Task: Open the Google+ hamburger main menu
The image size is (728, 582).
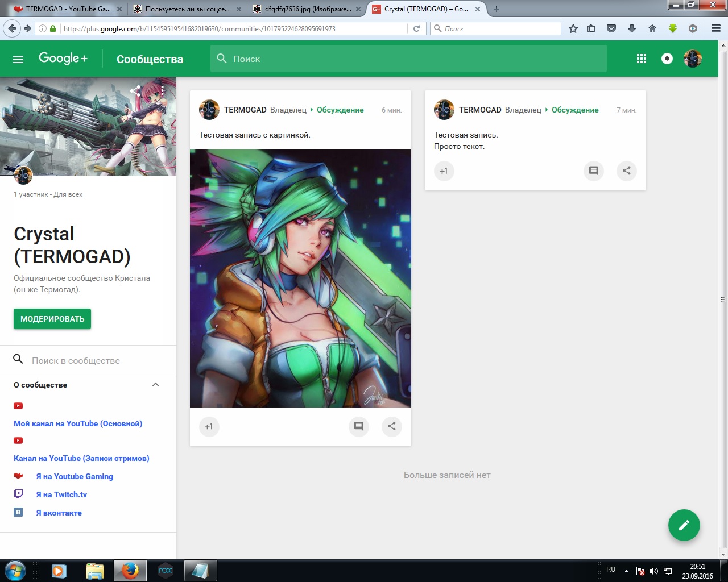Action: click(18, 59)
